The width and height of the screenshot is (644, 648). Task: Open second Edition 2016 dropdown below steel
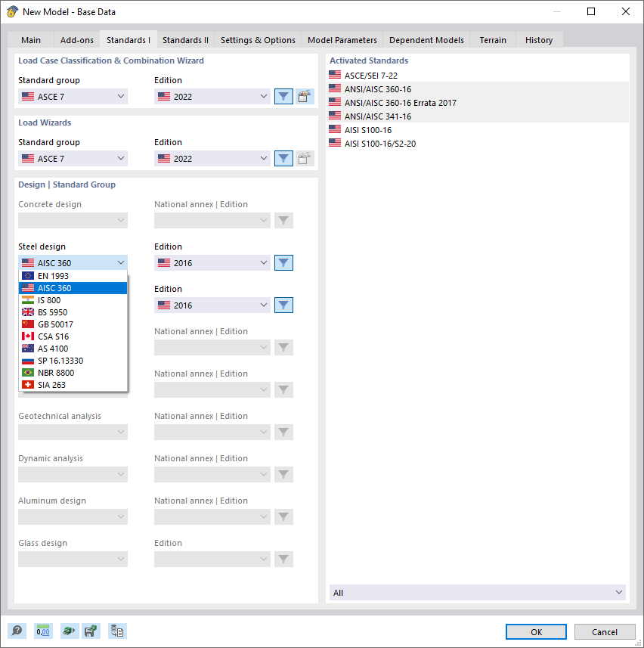212,305
